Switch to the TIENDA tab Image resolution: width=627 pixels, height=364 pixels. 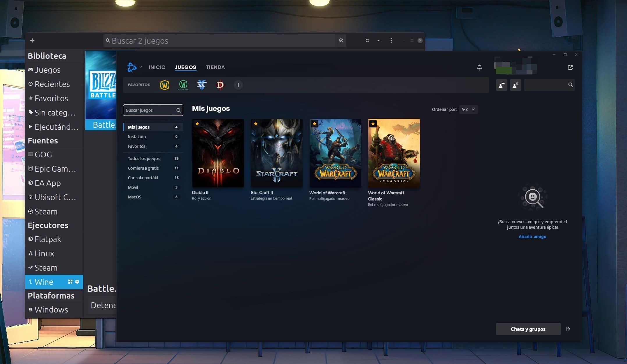(x=215, y=67)
